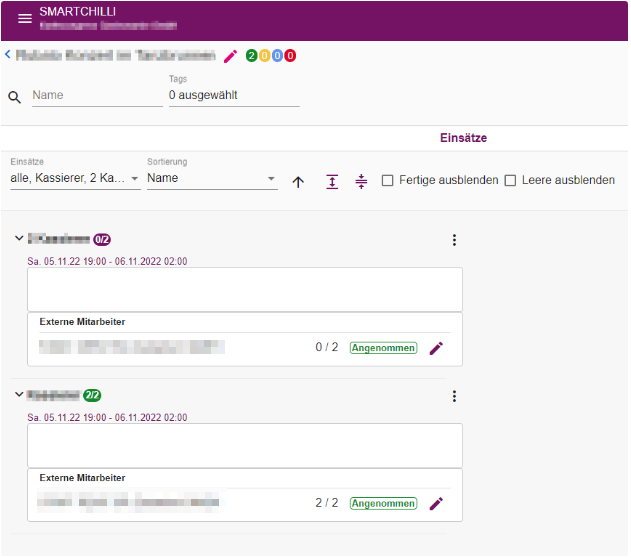Expand all shifts icon
The height and width of the screenshot is (558, 631).
coord(332,182)
